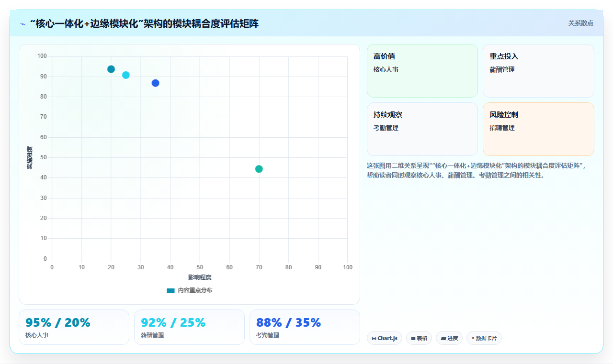Click 薪酬管理 text in 重点投入 card
Screen dimensions: 613x364
pos(502,69)
